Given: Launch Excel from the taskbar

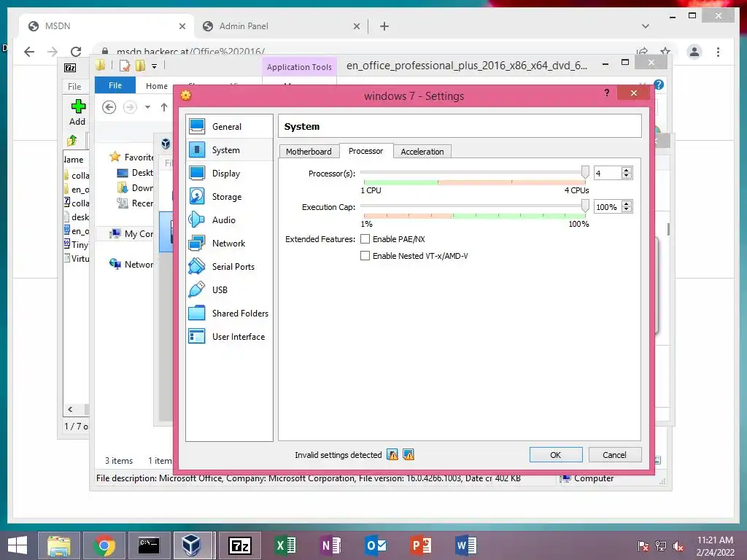Looking at the screenshot, I should coord(286,545).
